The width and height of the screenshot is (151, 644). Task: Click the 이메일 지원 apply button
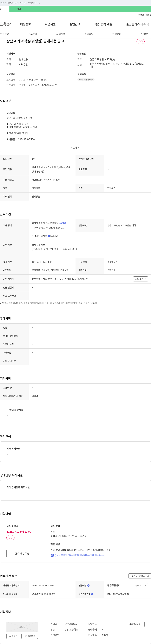tap(22, 553)
